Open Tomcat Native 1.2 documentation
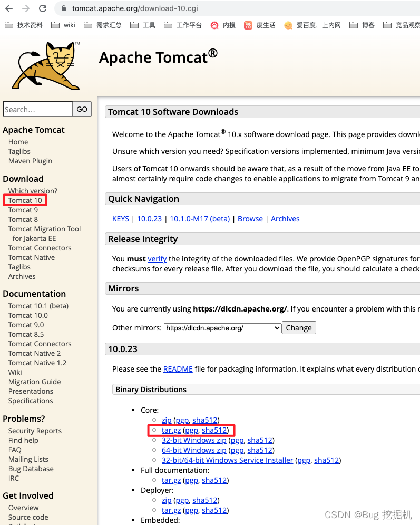This screenshot has height=525, width=420. (37, 363)
